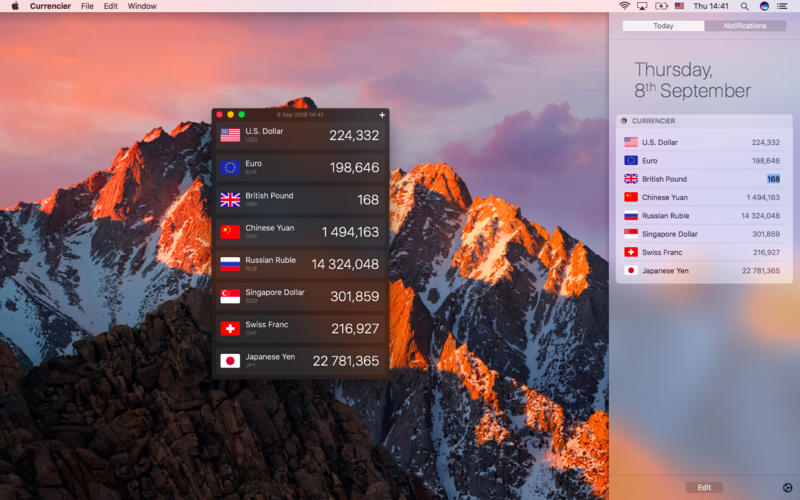Click the plus icon to add a currency
Screen dimensions: 800x500
click(x=382, y=115)
